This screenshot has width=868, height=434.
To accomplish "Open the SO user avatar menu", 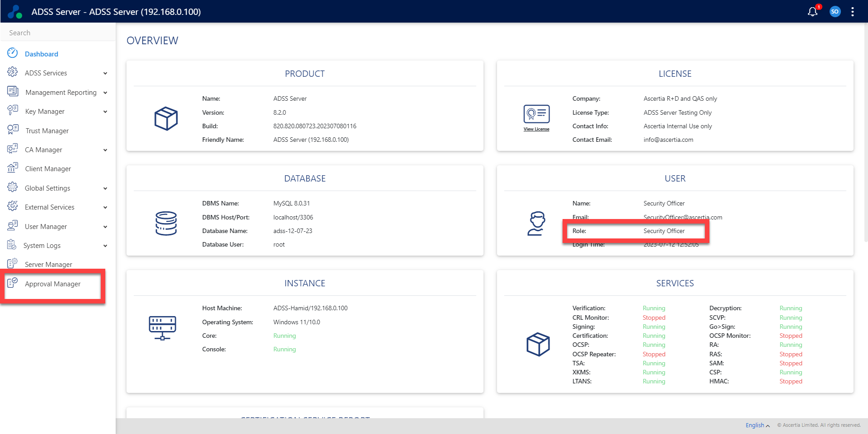I will coord(835,12).
